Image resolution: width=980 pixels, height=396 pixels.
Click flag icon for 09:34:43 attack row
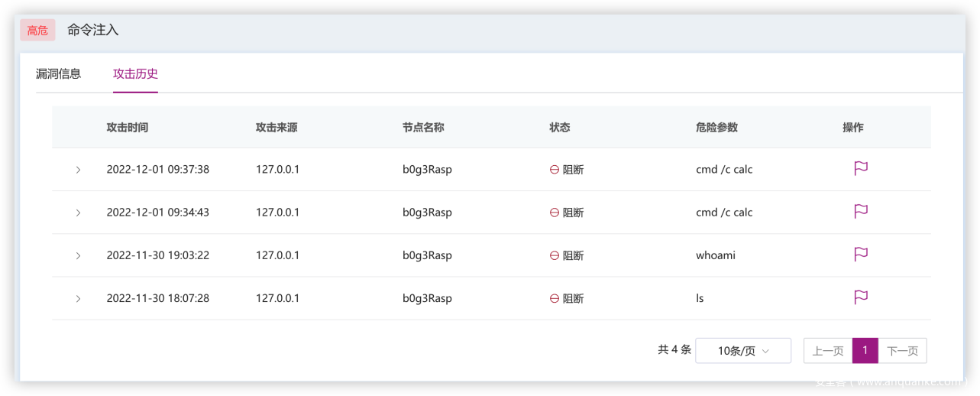[861, 212]
